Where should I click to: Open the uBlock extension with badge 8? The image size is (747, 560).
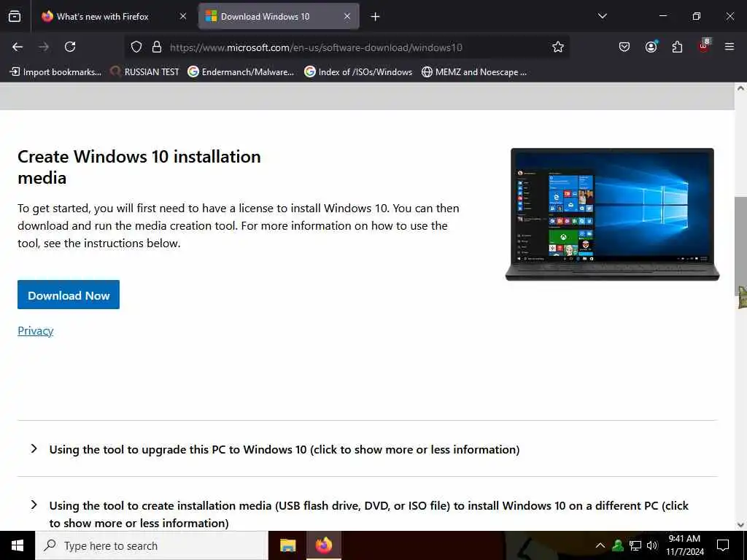pyautogui.click(x=704, y=46)
